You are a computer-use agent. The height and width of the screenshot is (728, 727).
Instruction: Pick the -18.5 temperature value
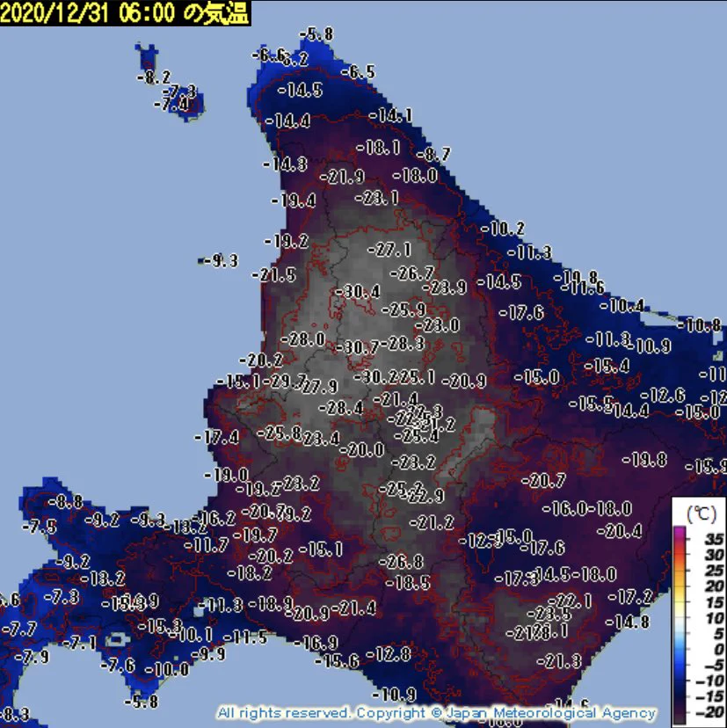click(x=408, y=583)
